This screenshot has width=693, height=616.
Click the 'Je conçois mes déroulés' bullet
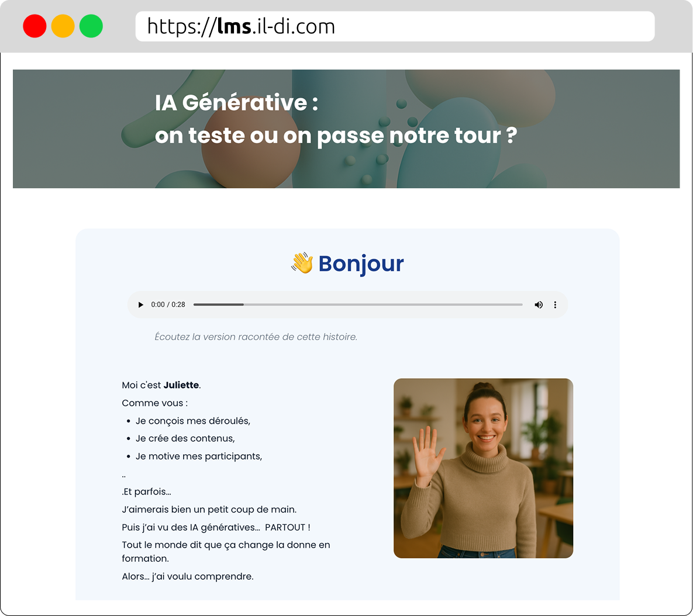[193, 421]
